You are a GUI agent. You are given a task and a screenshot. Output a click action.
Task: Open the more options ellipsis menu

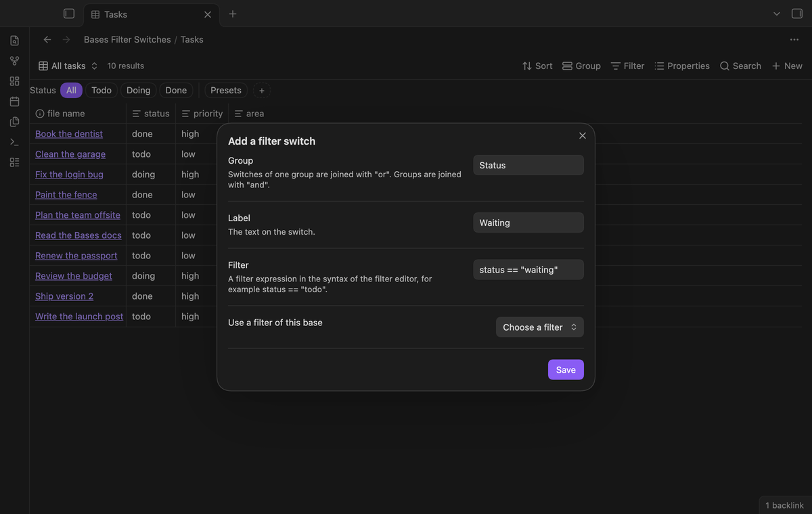pyautogui.click(x=794, y=39)
